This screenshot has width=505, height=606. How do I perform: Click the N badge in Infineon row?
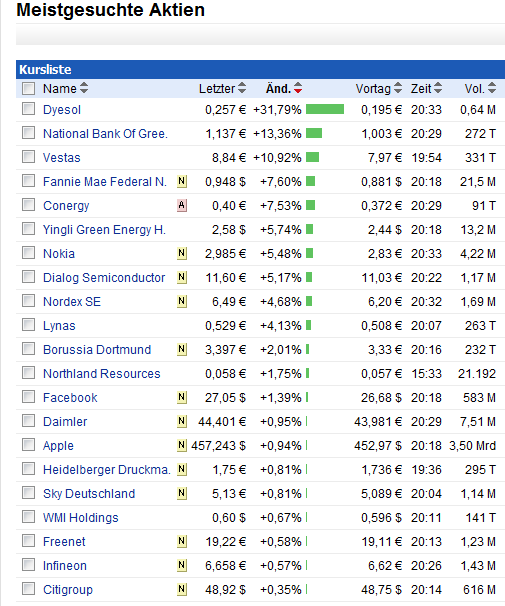[182, 565]
